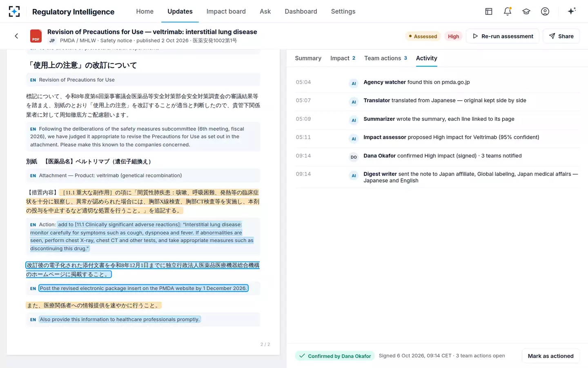Image resolution: width=588 pixels, height=368 pixels.
Task: Open the AI sparkle assistant icon
Action: click(x=572, y=11)
